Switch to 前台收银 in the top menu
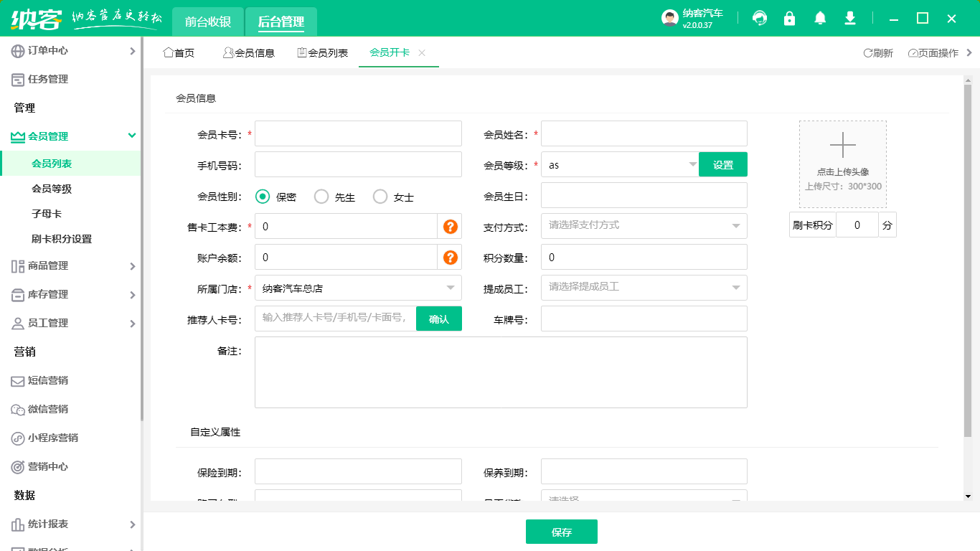 pyautogui.click(x=206, y=22)
